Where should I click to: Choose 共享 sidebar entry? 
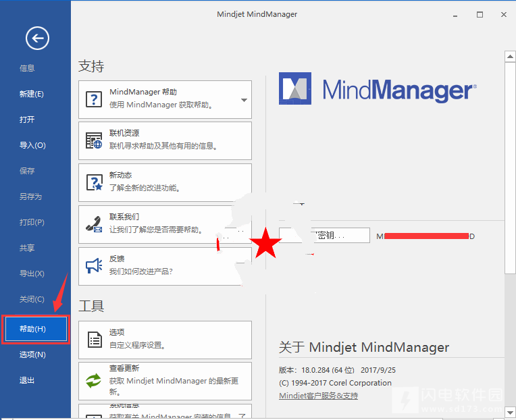point(27,248)
